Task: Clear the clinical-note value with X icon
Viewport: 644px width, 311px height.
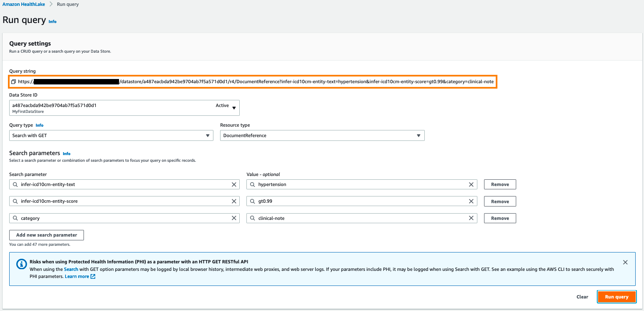Action: click(471, 218)
